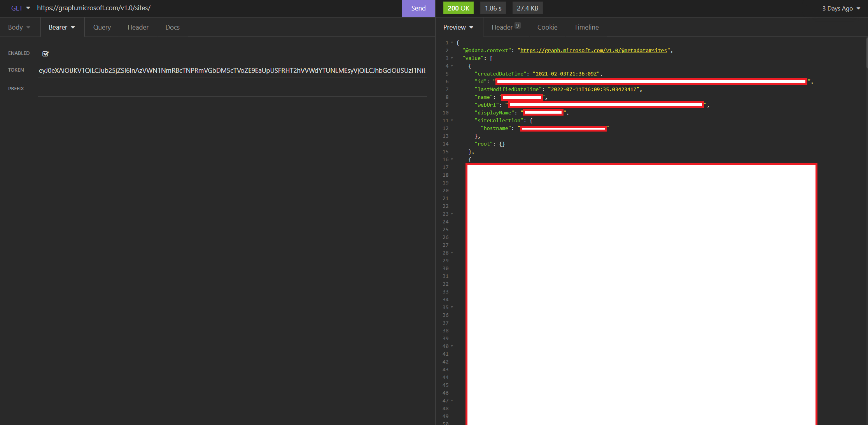Switch to the request Header tab

pos(138,27)
